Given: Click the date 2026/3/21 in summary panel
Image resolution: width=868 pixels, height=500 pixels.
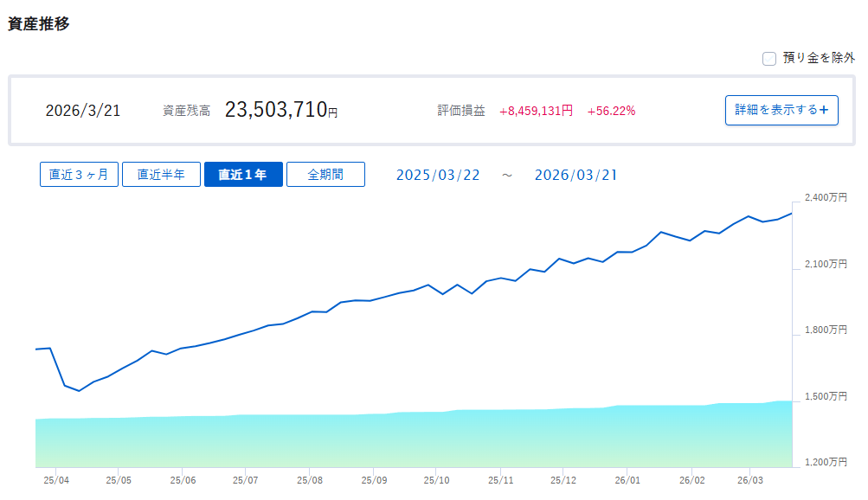Looking at the screenshot, I should tap(83, 111).
